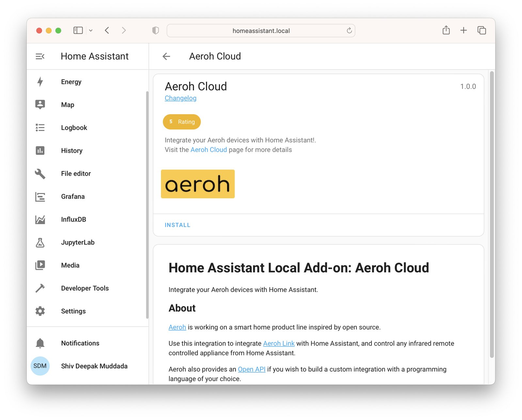Select Settings in the sidebar

pyautogui.click(x=73, y=311)
